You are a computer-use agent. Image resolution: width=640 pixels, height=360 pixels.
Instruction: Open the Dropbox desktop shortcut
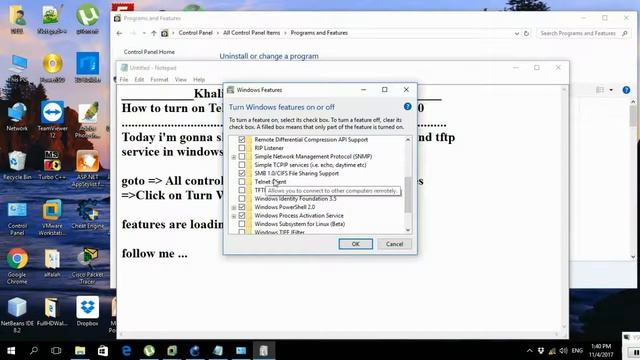(87, 312)
